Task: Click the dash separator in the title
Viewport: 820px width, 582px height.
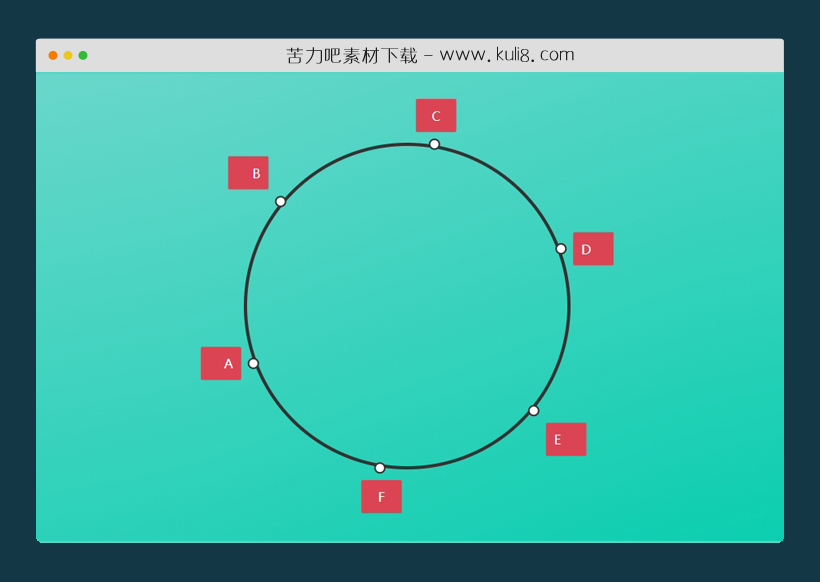Action: (428, 55)
